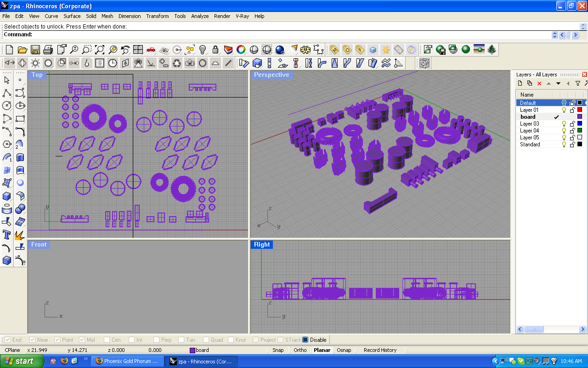Open the Front viewport title menu
The height and width of the screenshot is (368, 588).
[x=39, y=244]
